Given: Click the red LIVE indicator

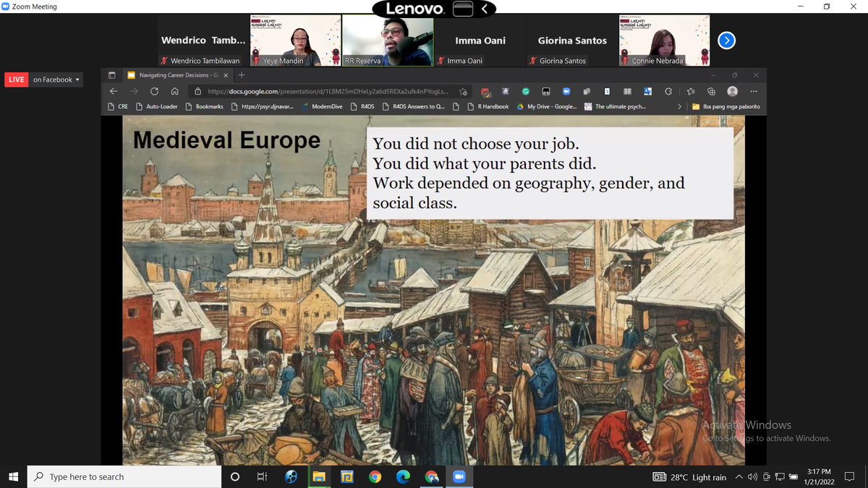Looking at the screenshot, I should (x=16, y=80).
